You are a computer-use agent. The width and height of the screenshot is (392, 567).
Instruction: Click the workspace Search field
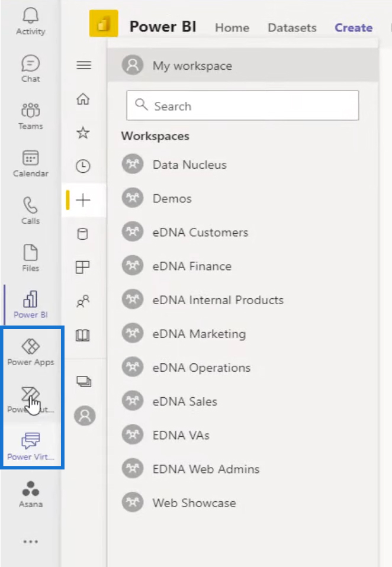point(243,105)
